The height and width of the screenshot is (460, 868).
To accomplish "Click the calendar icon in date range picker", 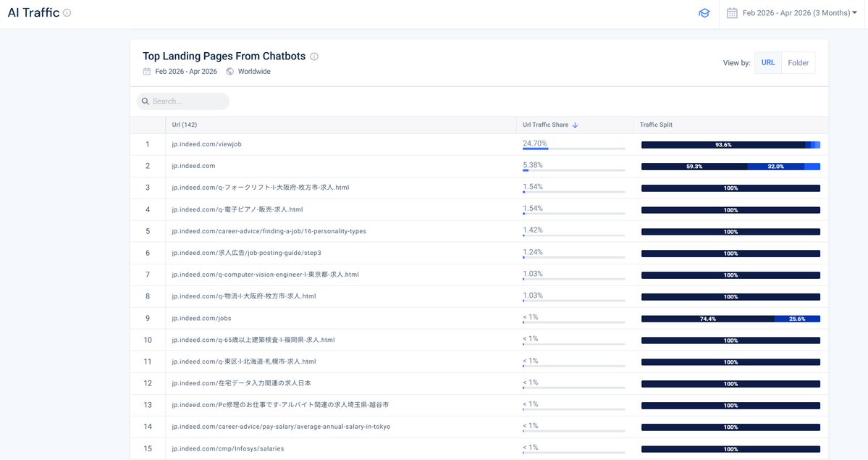I will [x=732, y=13].
